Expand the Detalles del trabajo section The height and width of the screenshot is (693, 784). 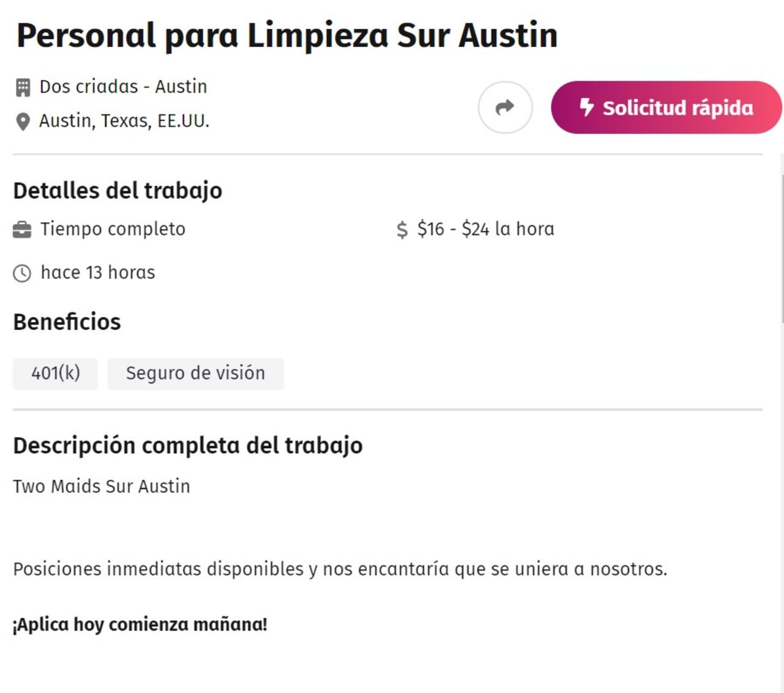[118, 190]
